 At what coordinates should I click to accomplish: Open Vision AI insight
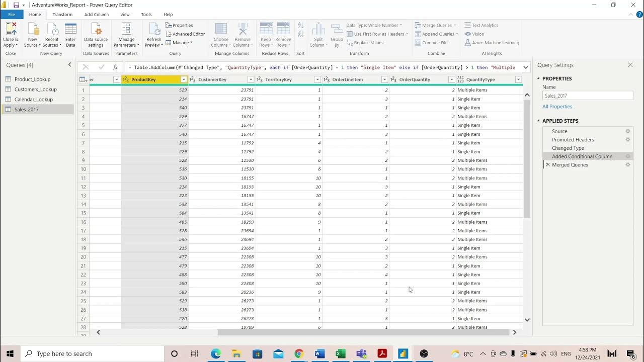tap(474, 34)
